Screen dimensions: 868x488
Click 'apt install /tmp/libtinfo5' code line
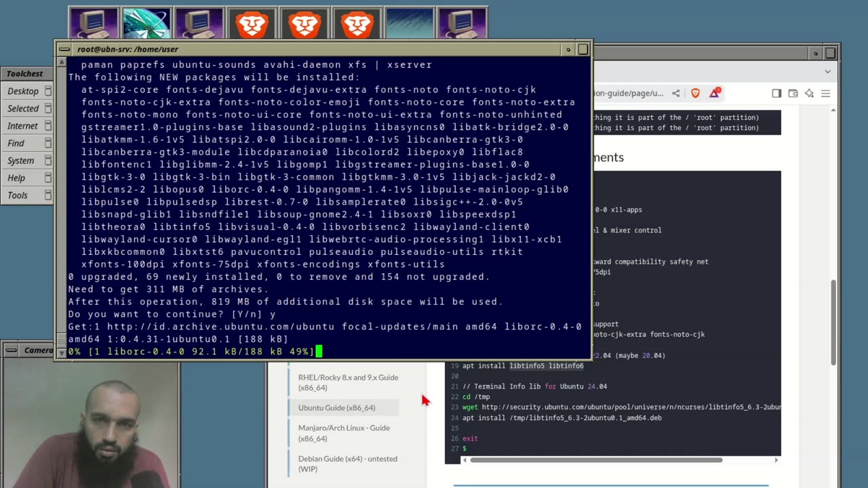pyautogui.click(x=562, y=418)
